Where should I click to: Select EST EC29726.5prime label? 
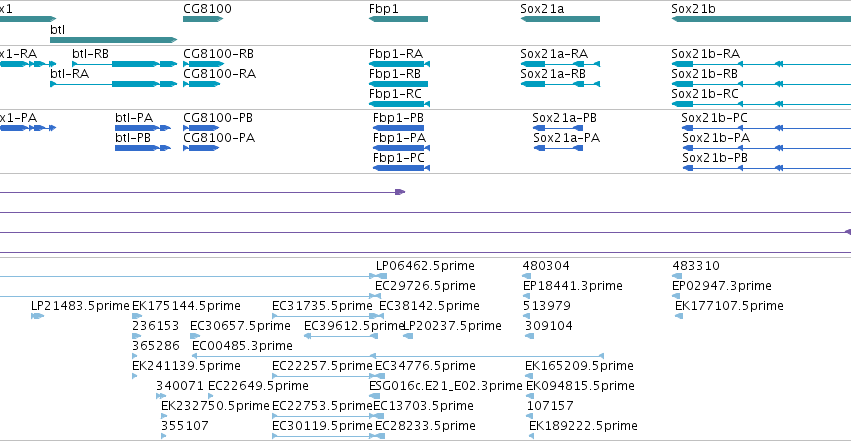tap(426, 286)
